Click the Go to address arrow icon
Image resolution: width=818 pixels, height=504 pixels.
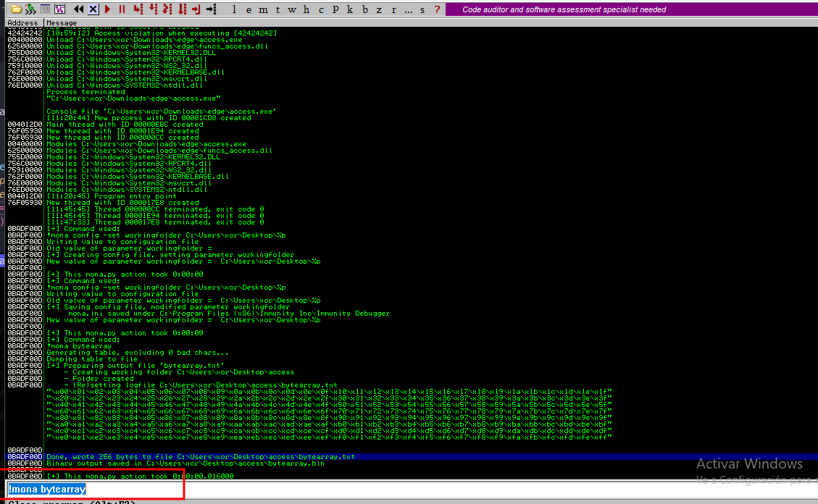click(210, 9)
